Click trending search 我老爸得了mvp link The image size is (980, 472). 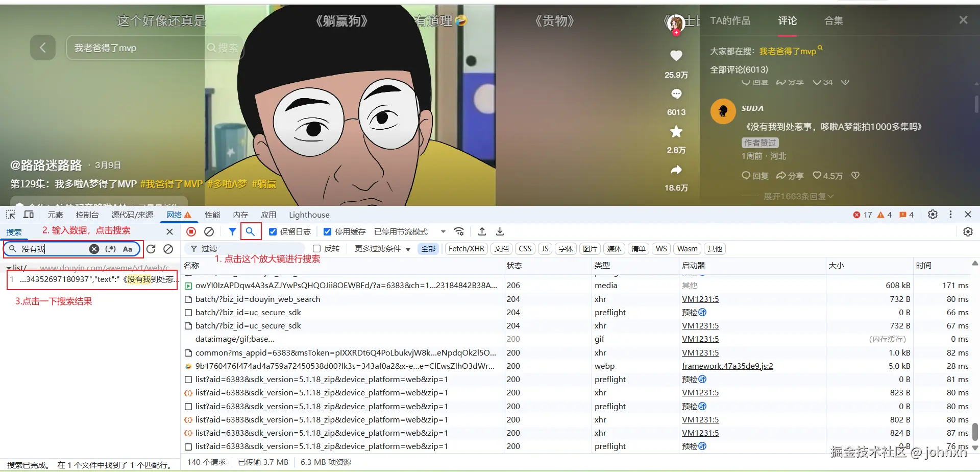pyautogui.click(x=788, y=51)
